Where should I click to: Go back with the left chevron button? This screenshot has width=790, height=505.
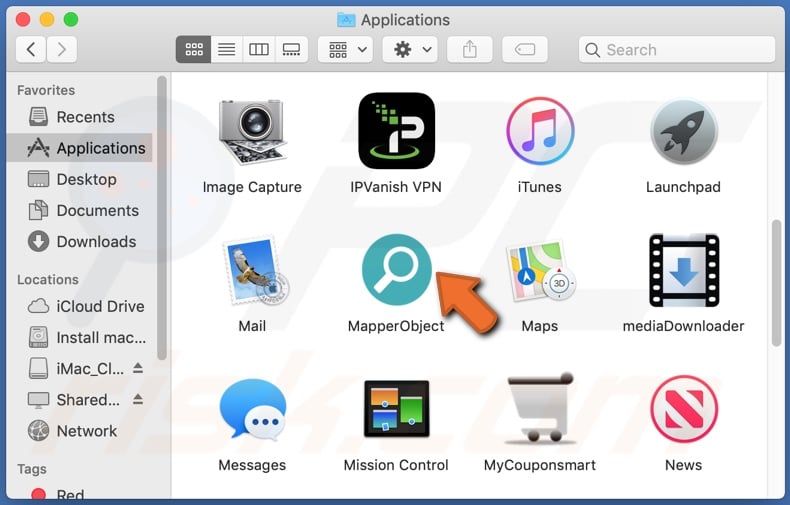(31, 49)
